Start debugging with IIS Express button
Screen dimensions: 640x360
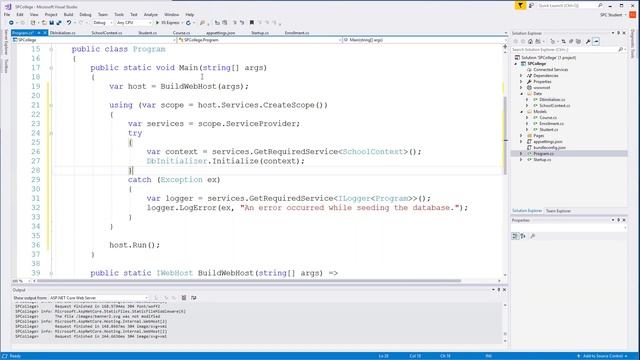(x=168, y=23)
